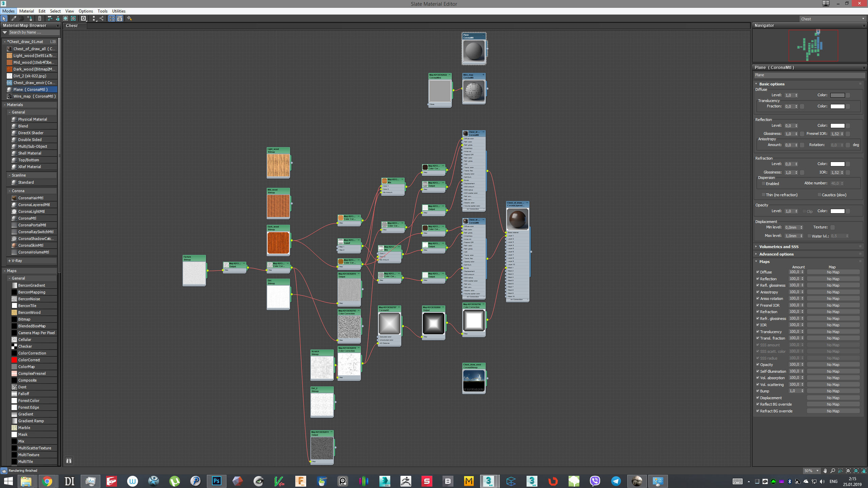The width and height of the screenshot is (868, 488).
Task: Toggle the Bump map checkbox
Action: (757, 391)
